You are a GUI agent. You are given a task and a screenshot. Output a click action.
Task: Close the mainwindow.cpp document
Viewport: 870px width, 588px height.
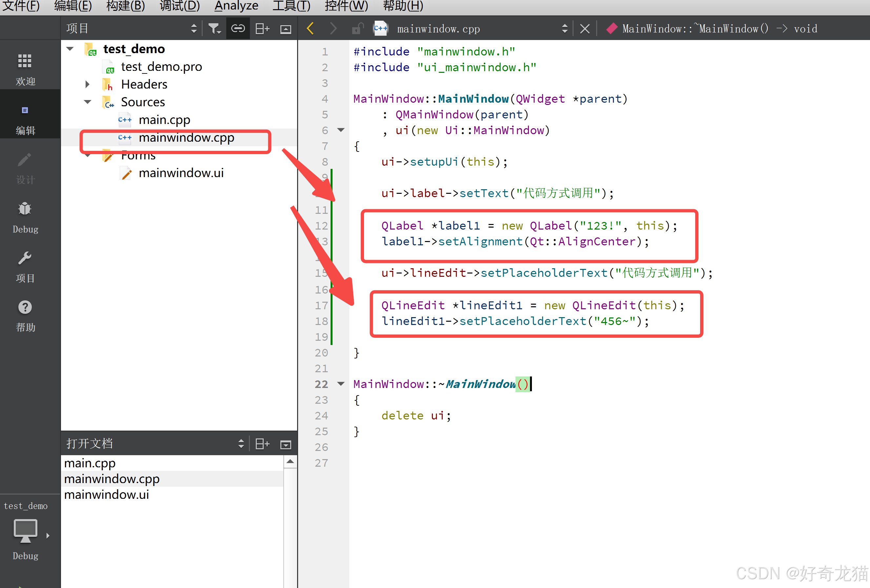pyautogui.click(x=585, y=29)
